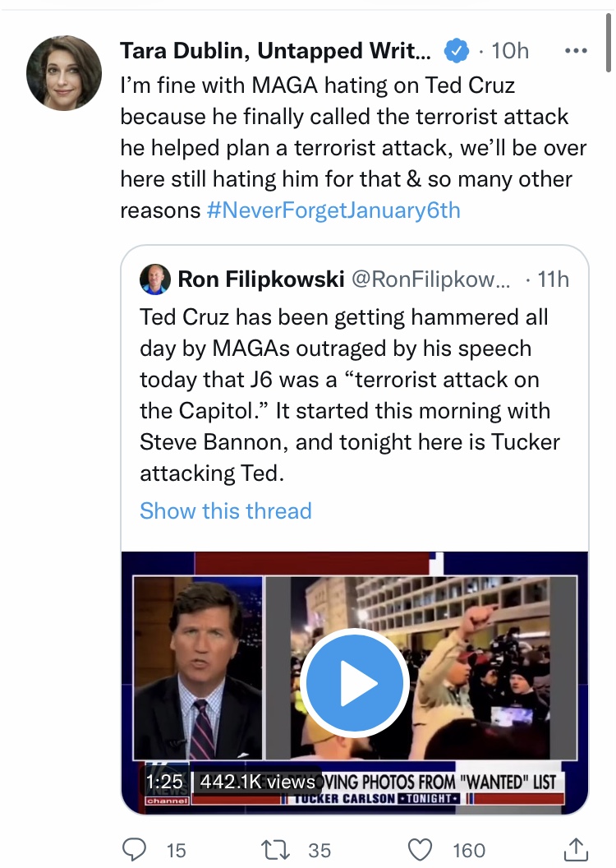
Task: Open the quoted tweet's 11h timestamp
Action: tap(553, 279)
